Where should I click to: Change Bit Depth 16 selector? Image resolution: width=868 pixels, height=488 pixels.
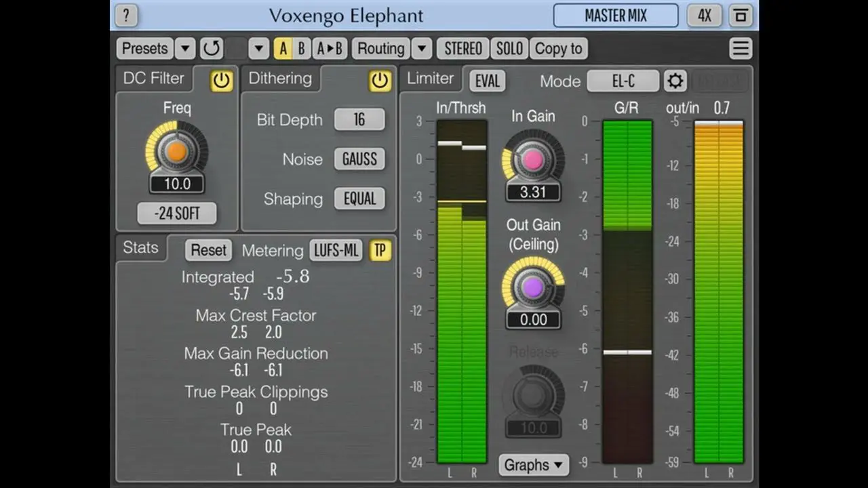point(359,119)
